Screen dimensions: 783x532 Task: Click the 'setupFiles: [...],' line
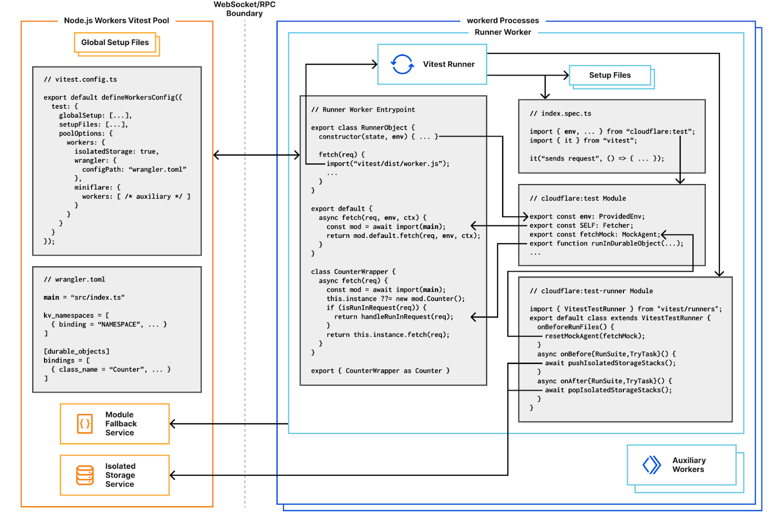(93, 124)
